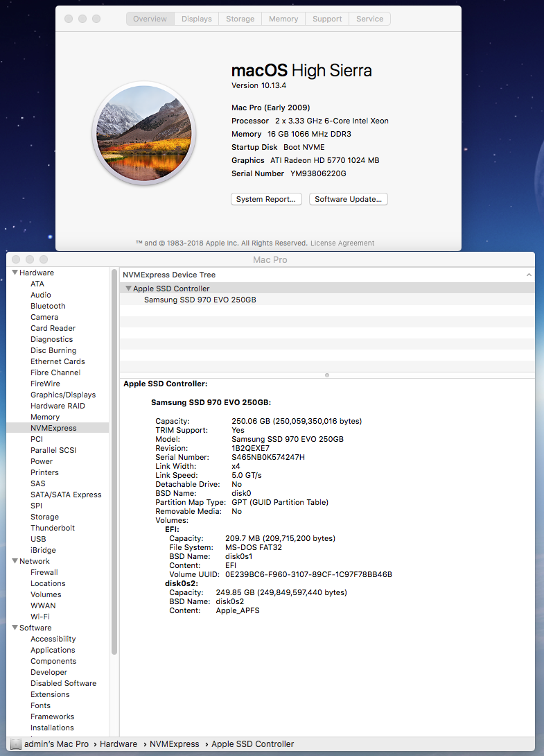Click the pane splitter handle dot
The height and width of the screenshot is (756, 544).
pyautogui.click(x=327, y=375)
